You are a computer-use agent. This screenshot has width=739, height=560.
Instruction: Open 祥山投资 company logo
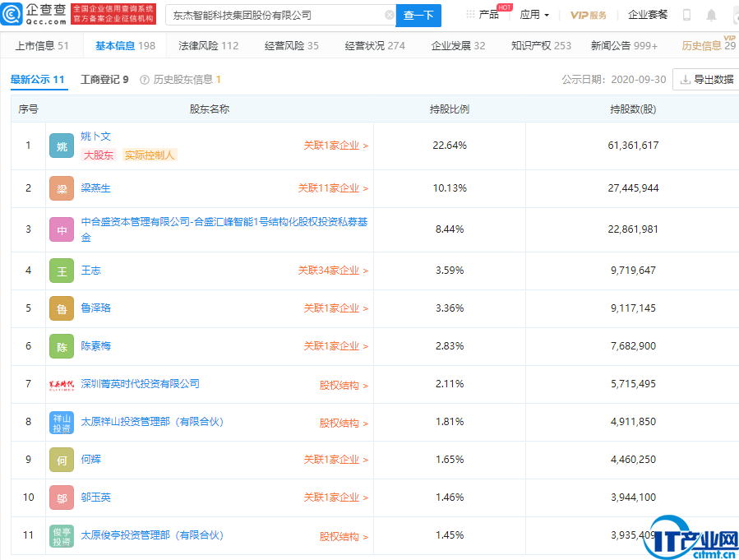[x=62, y=423]
